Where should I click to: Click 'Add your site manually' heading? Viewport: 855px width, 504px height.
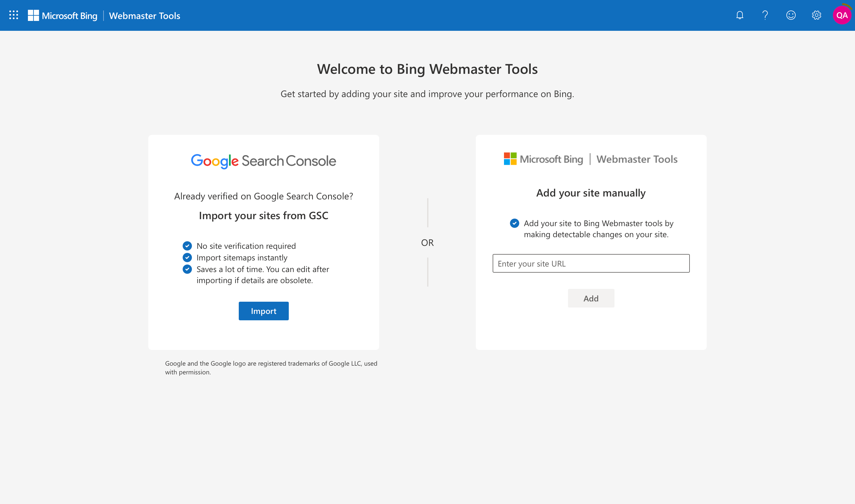tap(591, 193)
